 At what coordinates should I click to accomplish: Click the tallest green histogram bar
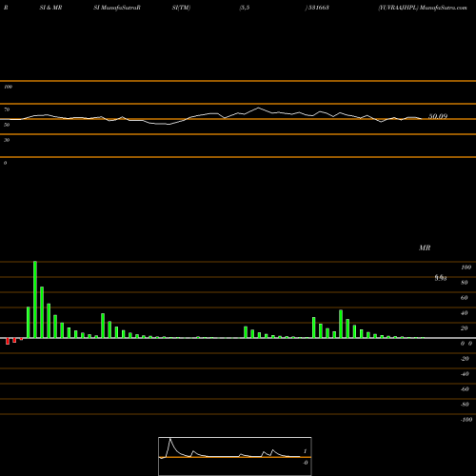pyautogui.click(x=35, y=300)
